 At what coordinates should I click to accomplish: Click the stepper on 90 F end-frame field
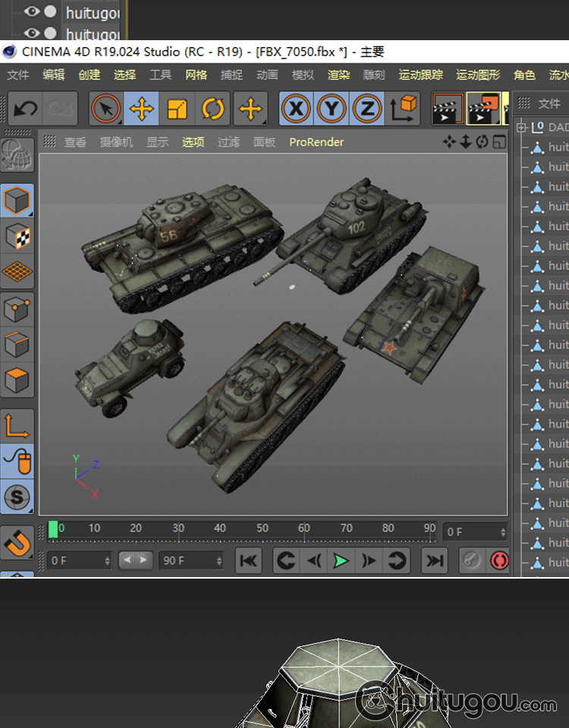pyautogui.click(x=219, y=561)
